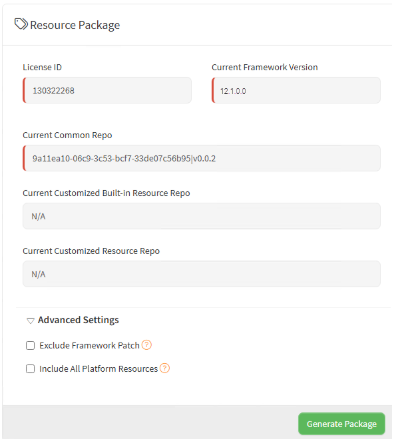Image resolution: width=394 pixels, height=443 pixels.
Task: Click the Exclude Framework Patch label text
Action: [x=89, y=345]
